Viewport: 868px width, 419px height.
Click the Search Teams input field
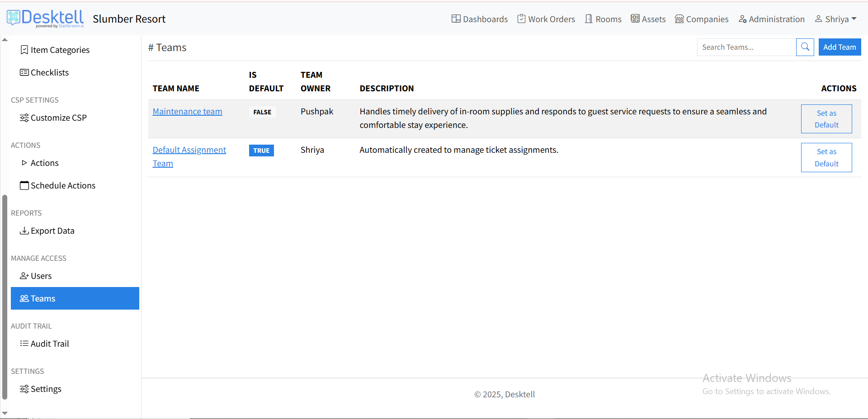point(746,47)
